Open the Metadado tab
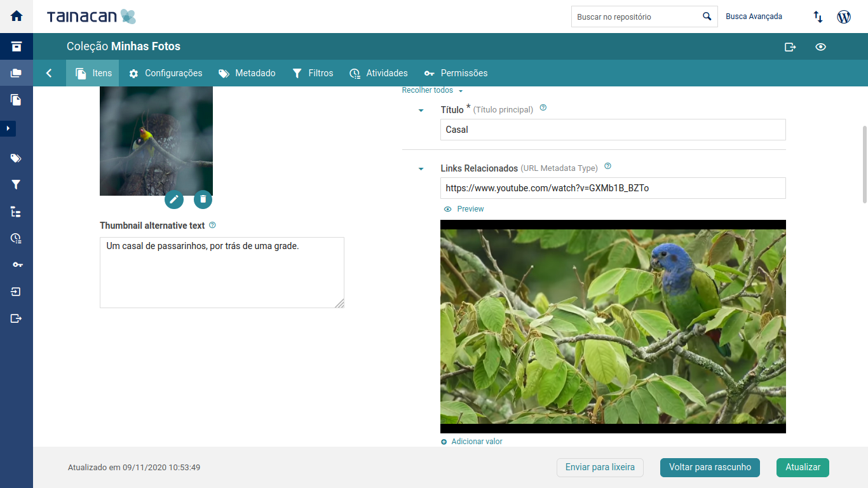The width and height of the screenshot is (868, 488). 247,73
